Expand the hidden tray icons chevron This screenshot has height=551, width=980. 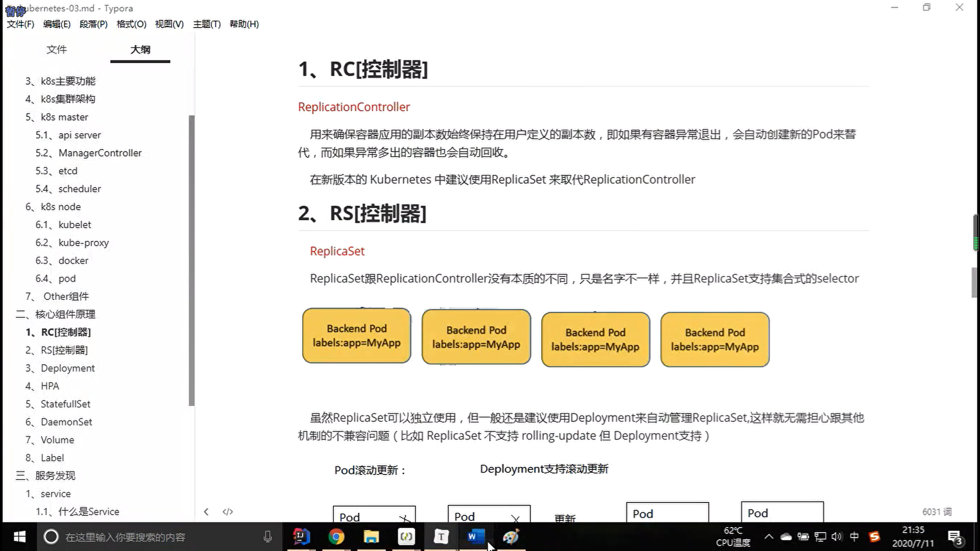pos(769,537)
